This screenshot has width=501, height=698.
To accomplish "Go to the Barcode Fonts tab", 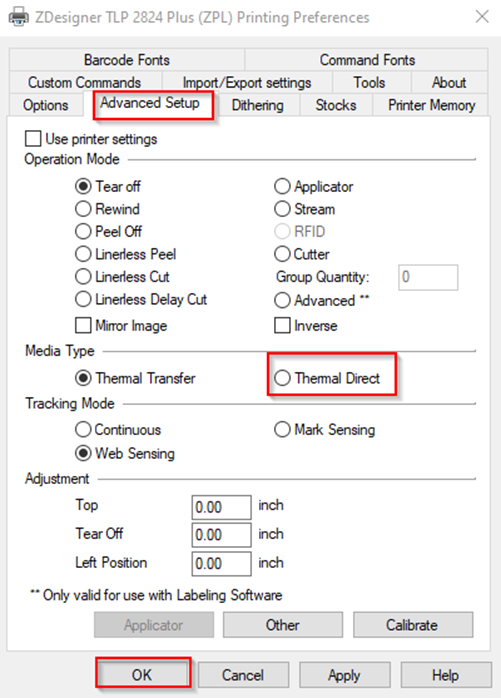I will [x=127, y=60].
